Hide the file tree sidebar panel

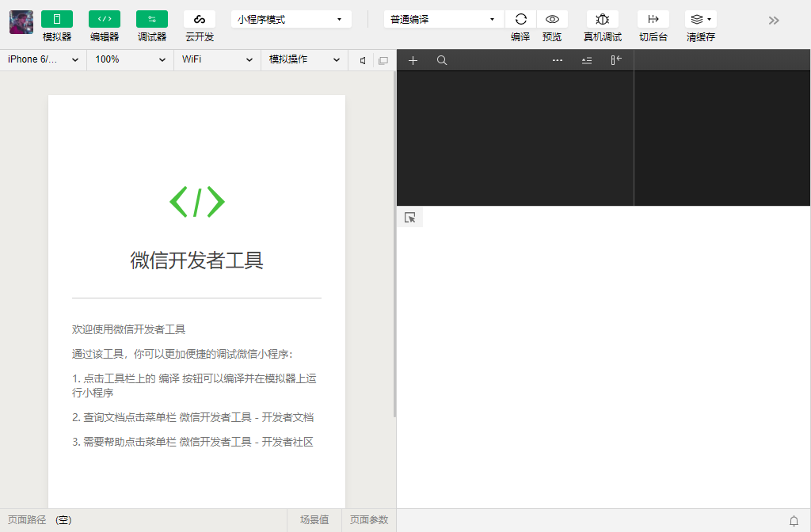tap(616, 60)
